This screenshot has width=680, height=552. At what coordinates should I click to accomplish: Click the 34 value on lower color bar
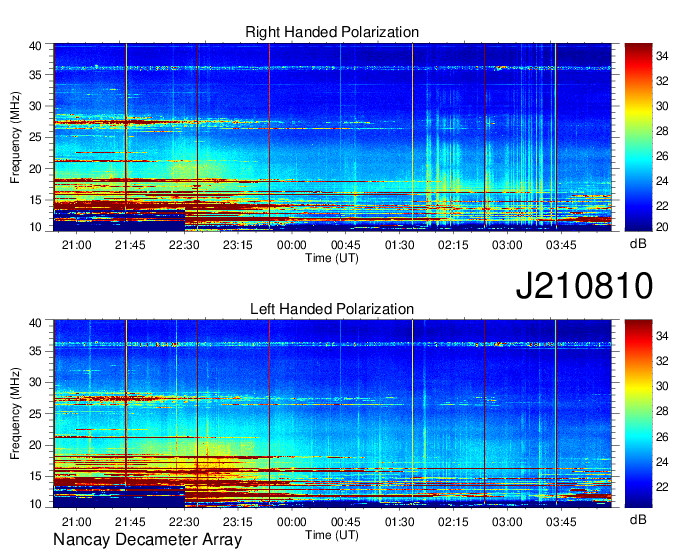click(x=662, y=336)
